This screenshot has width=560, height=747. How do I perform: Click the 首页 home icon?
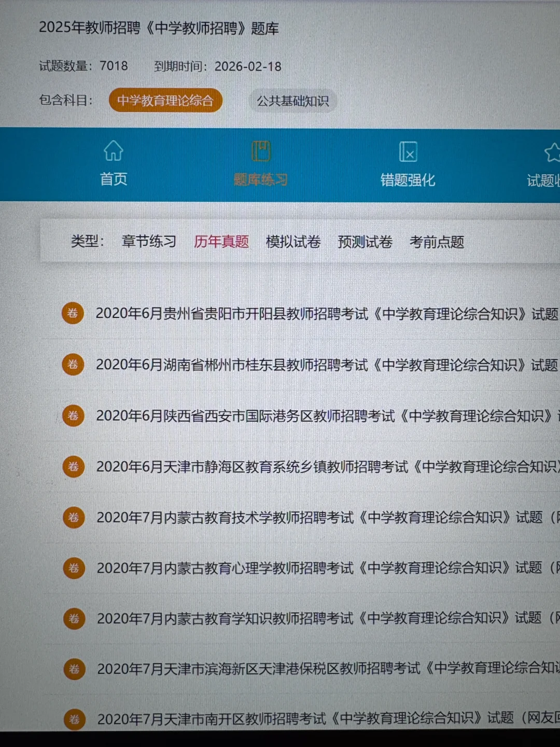tap(113, 152)
